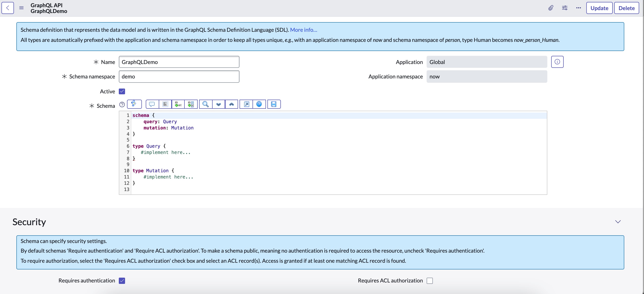Click the editor full screen arrow icon

click(x=246, y=104)
